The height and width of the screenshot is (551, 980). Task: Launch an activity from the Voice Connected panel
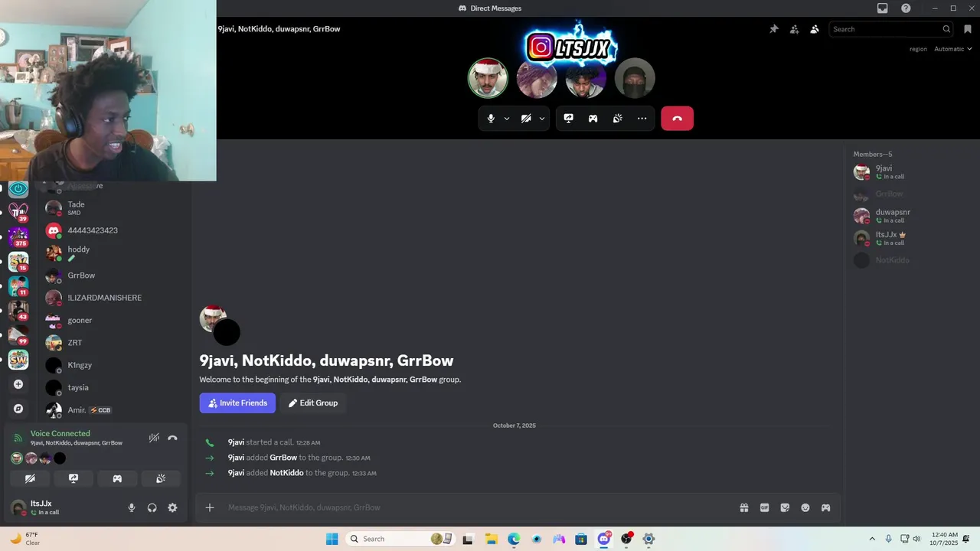point(117,478)
